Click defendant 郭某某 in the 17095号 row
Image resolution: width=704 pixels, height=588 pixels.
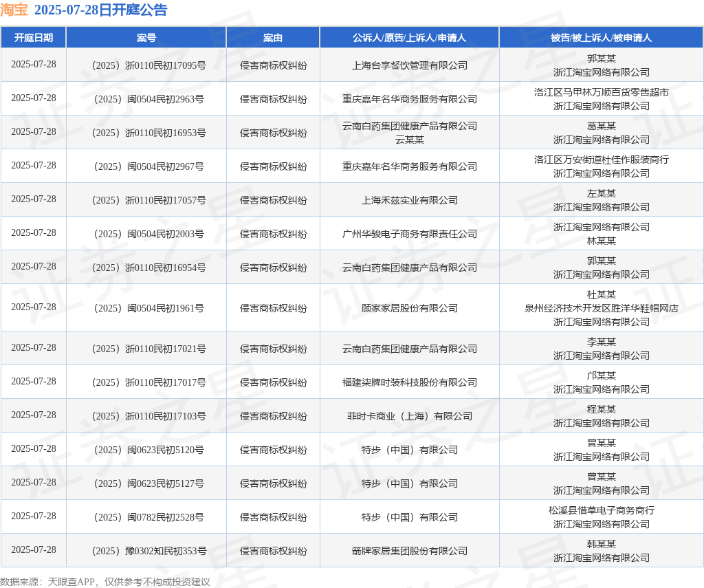point(601,58)
